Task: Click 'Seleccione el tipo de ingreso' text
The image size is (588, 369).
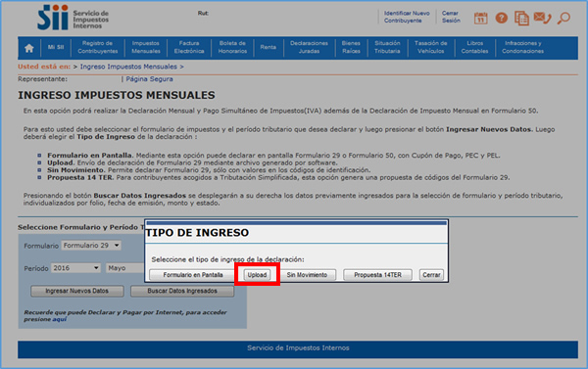Action: tap(227, 259)
